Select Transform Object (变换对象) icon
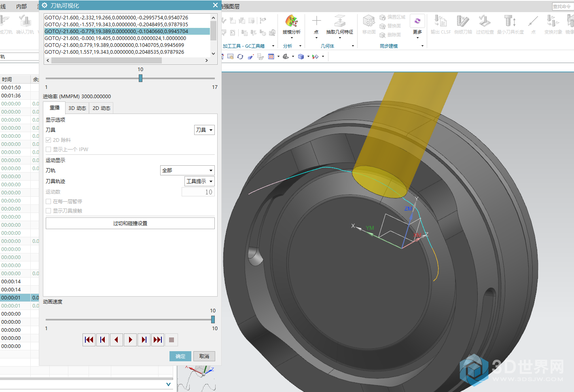Image resolution: width=574 pixels, height=392 pixels. [553, 21]
